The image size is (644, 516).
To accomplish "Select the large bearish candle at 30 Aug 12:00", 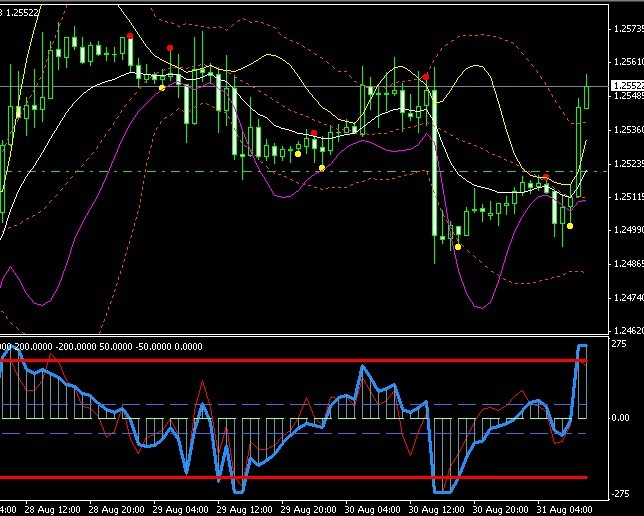I will click(435, 163).
